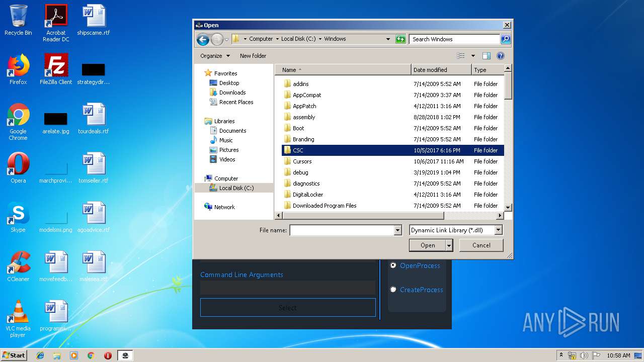Click the Back arrow in Open dialog

[x=203, y=39]
